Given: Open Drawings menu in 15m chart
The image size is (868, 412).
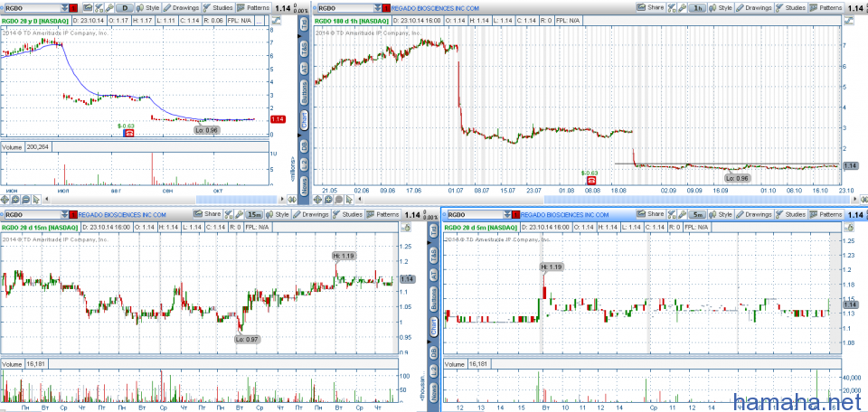Looking at the screenshot, I should 311,214.
